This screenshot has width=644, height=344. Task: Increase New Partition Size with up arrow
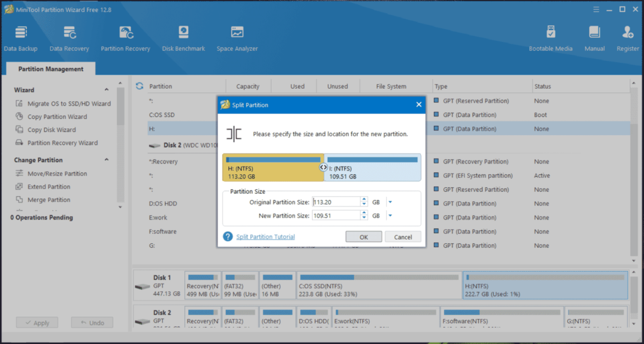point(364,213)
